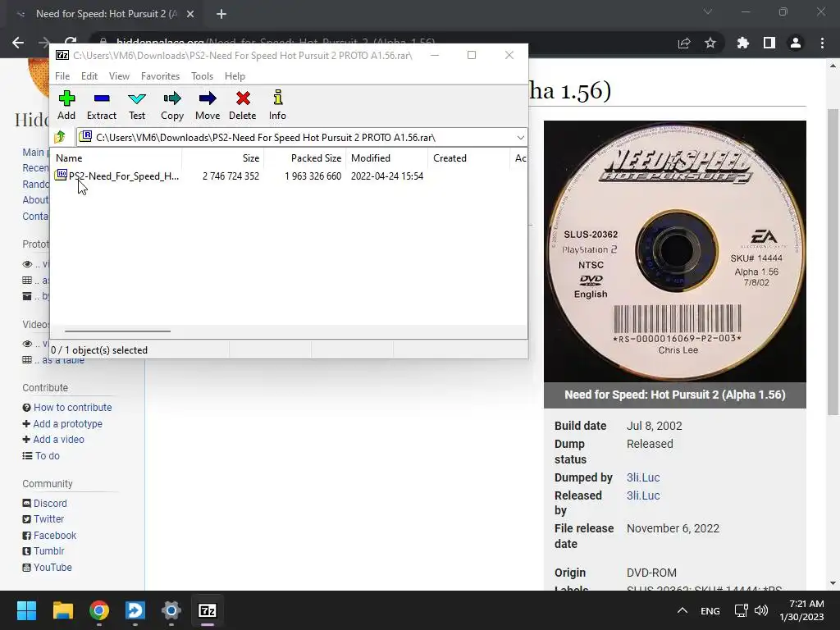Expand the 7-Zip address path dropdown
The width and height of the screenshot is (840, 630).
point(520,138)
